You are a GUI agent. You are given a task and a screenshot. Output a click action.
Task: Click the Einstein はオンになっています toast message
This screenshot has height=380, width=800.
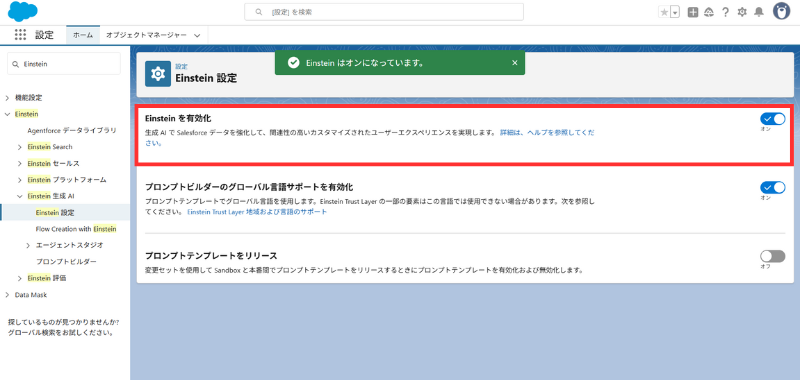coord(365,63)
